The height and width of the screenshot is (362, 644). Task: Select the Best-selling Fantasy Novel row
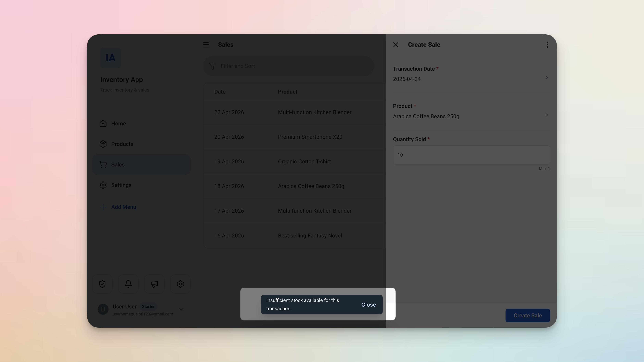(294, 236)
